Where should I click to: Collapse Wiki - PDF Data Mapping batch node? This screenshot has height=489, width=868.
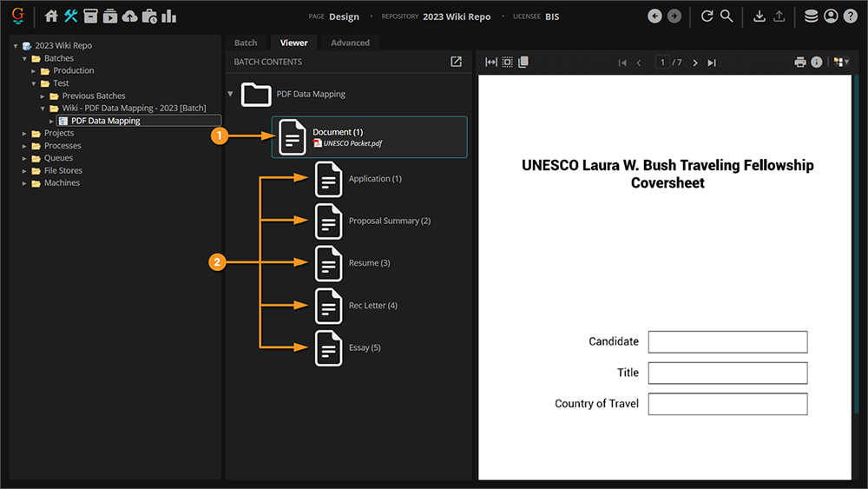(x=42, y=109)
